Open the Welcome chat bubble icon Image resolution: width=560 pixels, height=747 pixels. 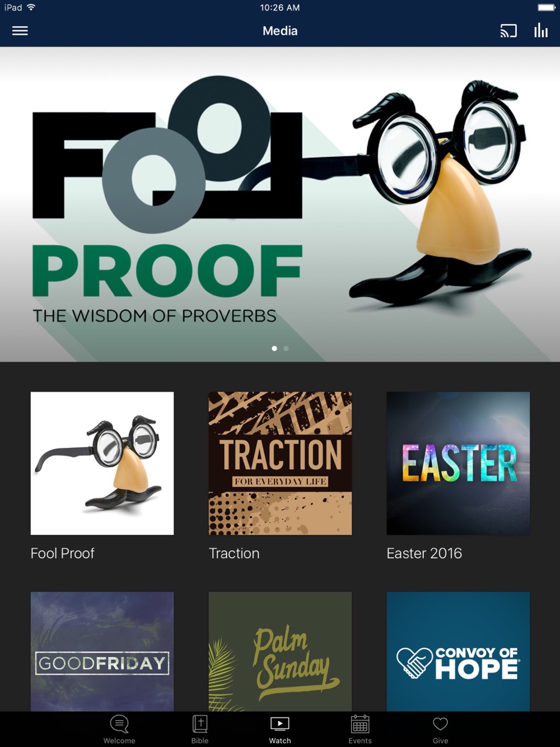[119, 724]
